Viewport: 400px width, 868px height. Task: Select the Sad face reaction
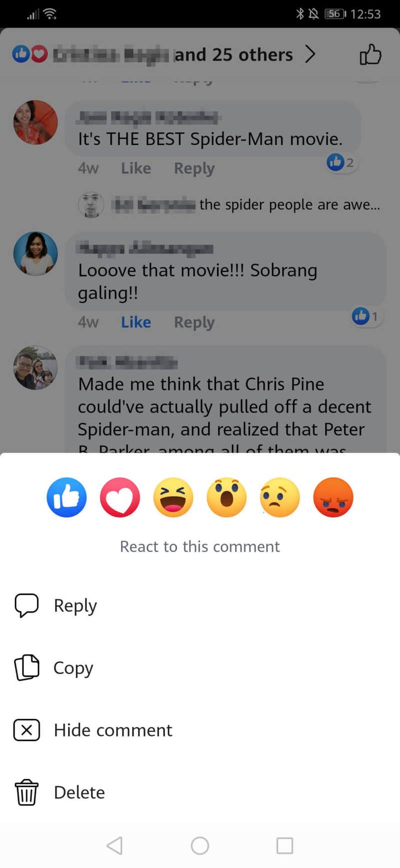click(x=279, y=497)
